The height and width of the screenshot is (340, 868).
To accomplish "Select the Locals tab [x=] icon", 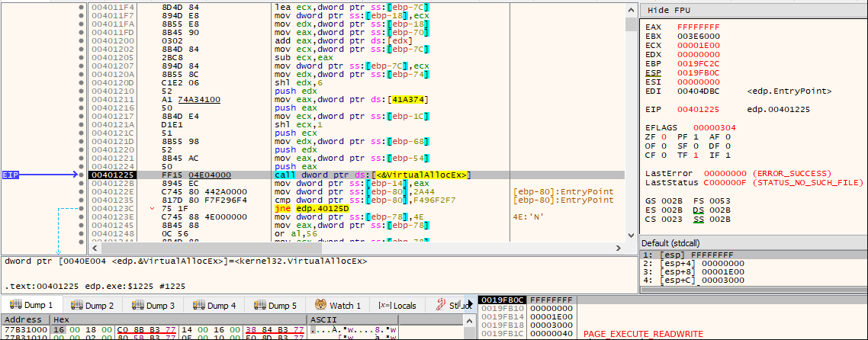I will tap(386, 305).
